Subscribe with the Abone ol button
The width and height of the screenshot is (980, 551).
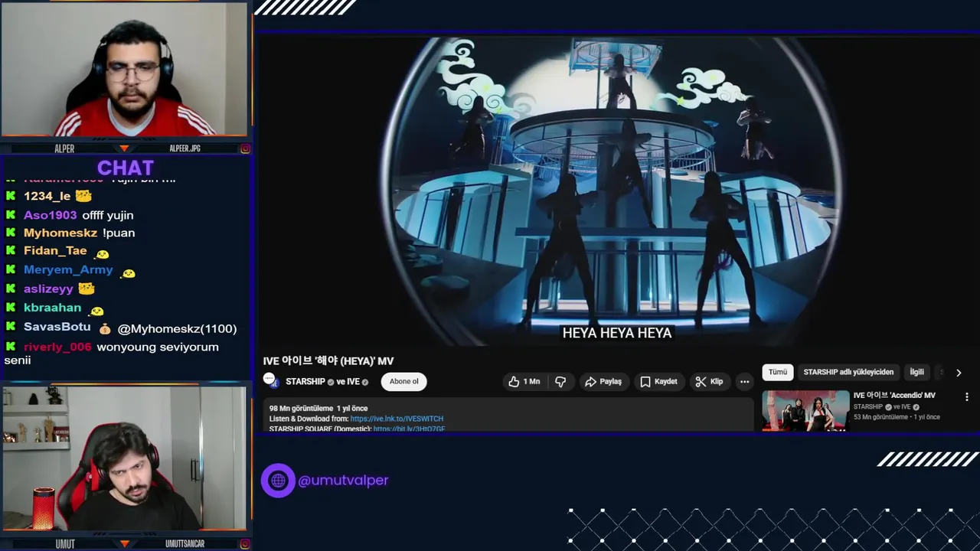coord(403,381)
